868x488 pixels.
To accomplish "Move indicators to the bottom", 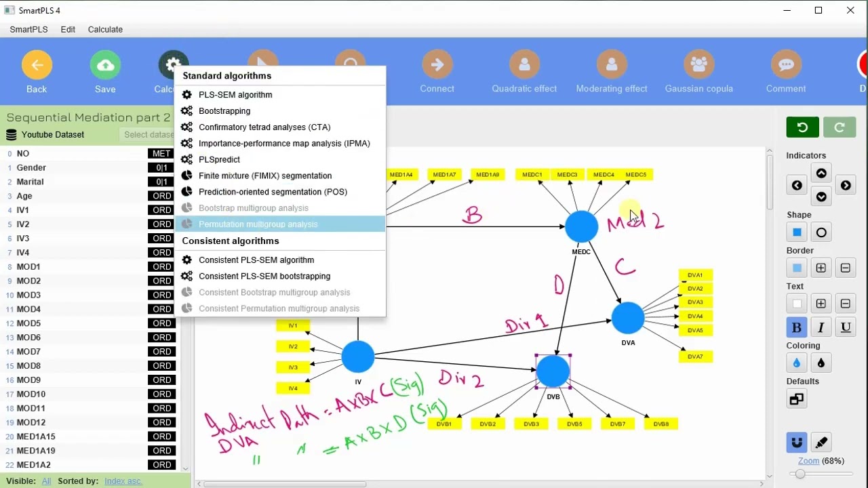I will (x=821, y=197).
